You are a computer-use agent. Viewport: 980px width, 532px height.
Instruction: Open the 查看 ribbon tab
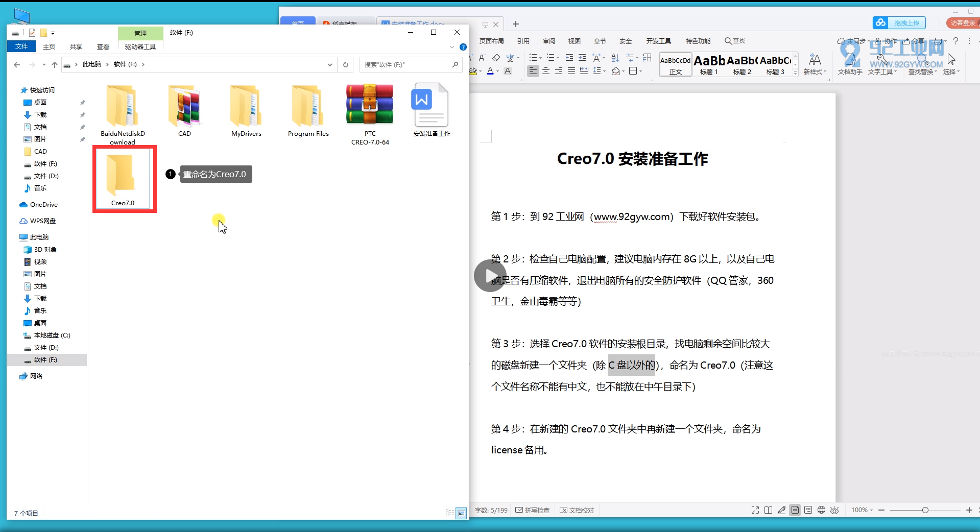[103, 46]
